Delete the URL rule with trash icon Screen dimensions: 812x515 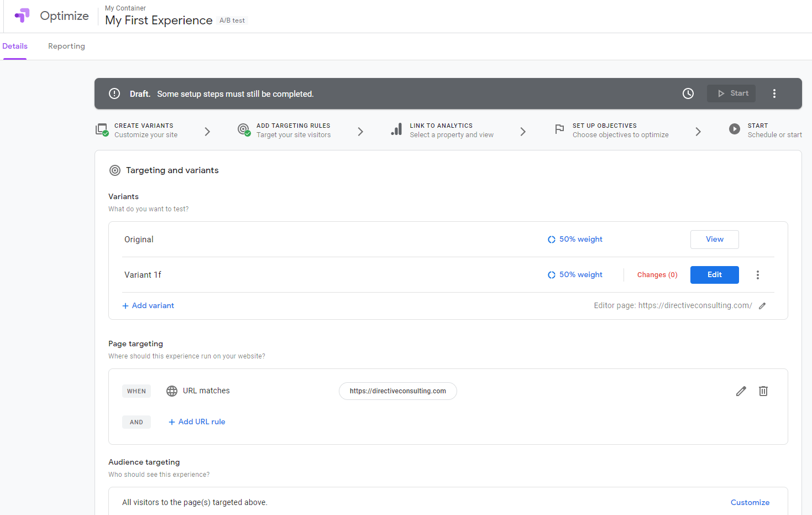763,391
